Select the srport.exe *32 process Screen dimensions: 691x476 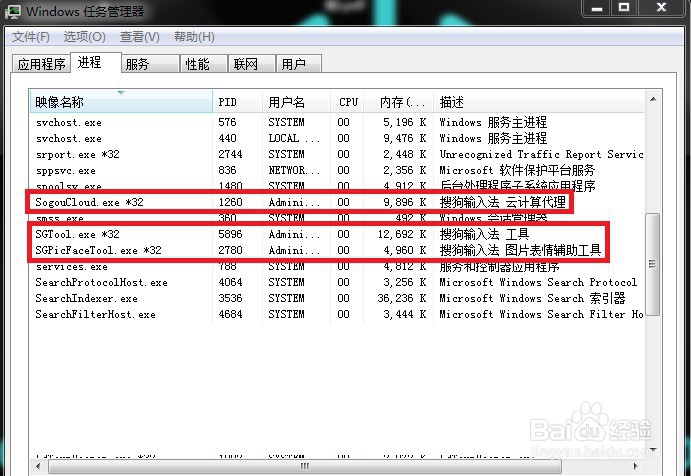tap(337, 154)
